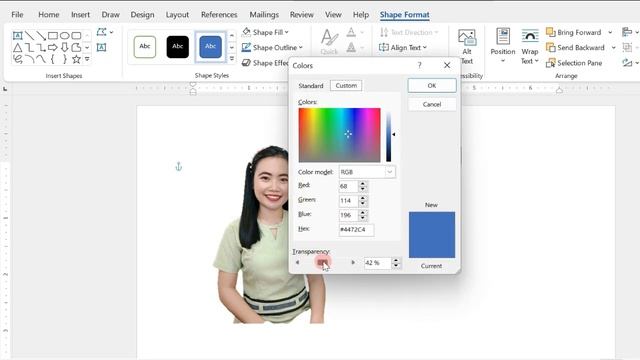Click the Transparency percentage stepper arrows
Image resolution: width=640 pixels, height=360 pixels.
pyautogui.click(x=396, y=263)
